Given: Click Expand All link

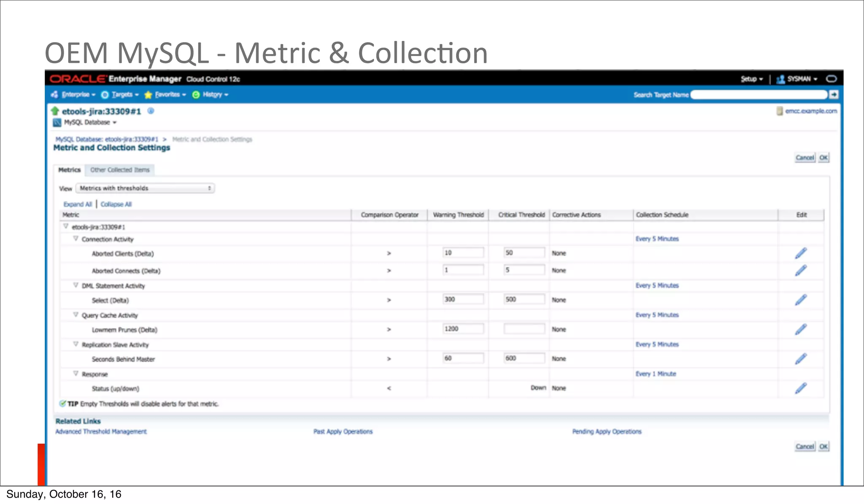Looking at the screenshot, I should (78, 204).
